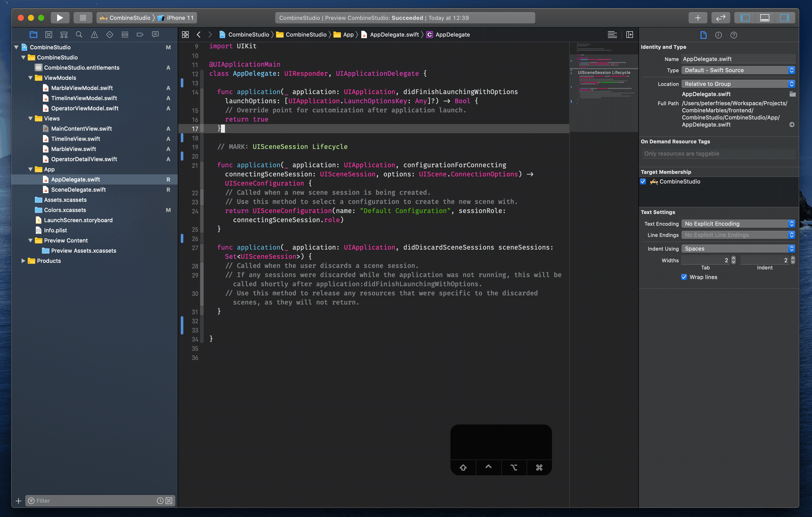Open the Breakpoint navigator icon

pos(140,34)
